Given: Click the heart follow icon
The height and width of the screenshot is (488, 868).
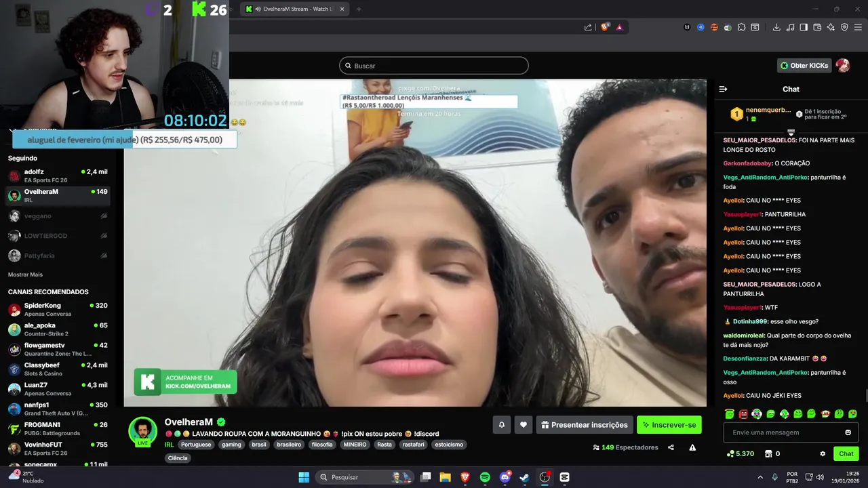Looking at the screenshot, I should pyautogui.click(x=523, y=425).
